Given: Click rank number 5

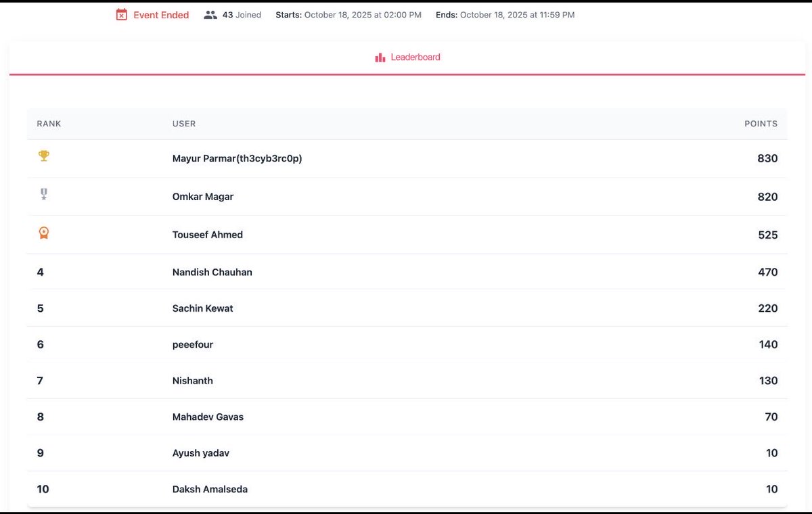Looking at the screenshot, I should pyautogui.click(x=41, y=308).
